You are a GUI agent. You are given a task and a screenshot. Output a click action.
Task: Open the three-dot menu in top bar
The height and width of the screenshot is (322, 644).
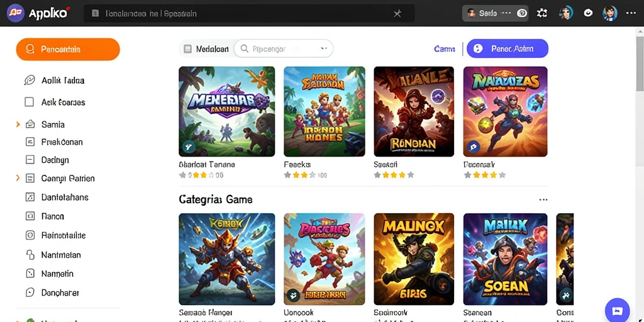point(631,13)
